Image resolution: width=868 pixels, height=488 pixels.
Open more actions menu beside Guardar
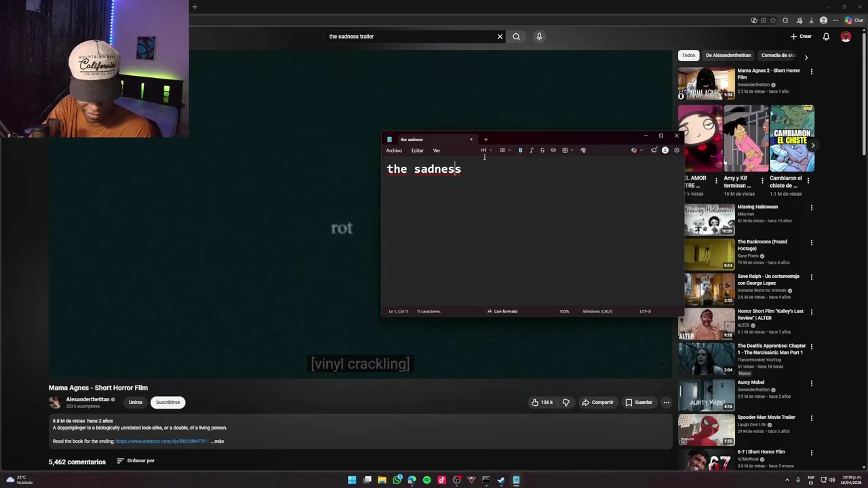666,403
